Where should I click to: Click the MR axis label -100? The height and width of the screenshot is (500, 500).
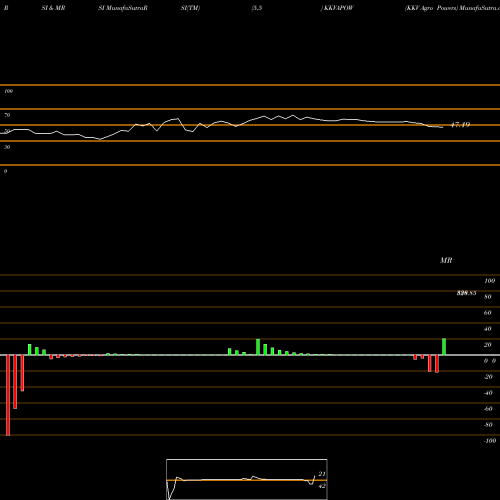point(490,441)
